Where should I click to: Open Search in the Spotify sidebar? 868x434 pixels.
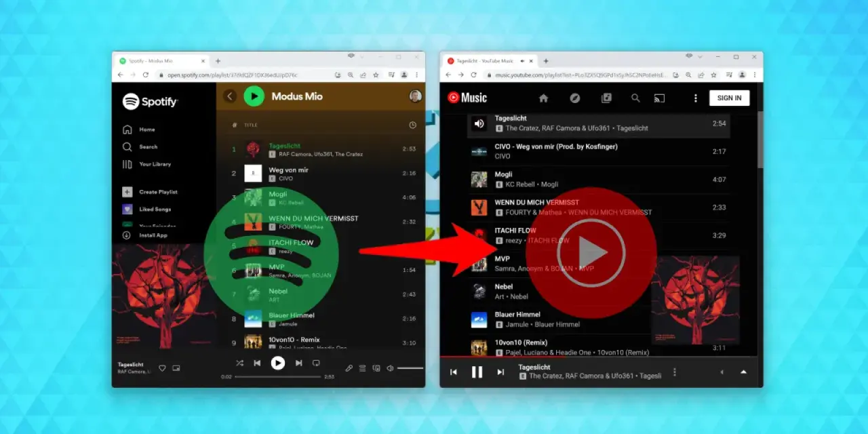click(x=140, y=146)
